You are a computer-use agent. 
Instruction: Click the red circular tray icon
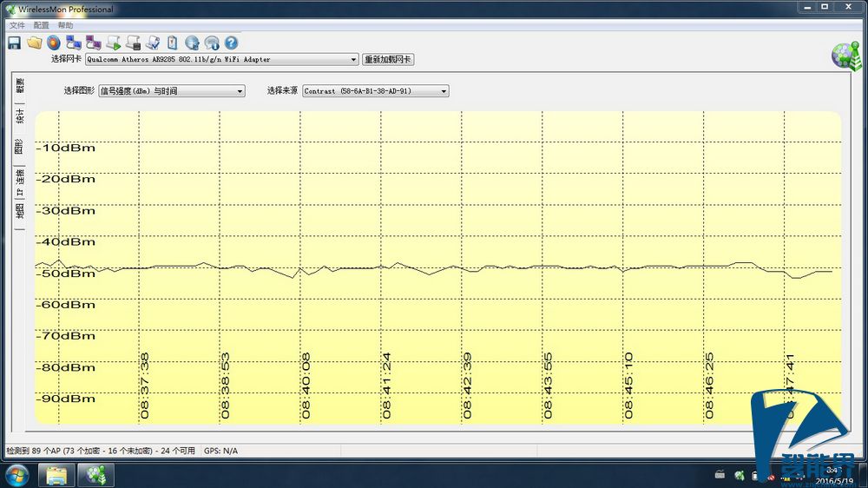point(771,478)
